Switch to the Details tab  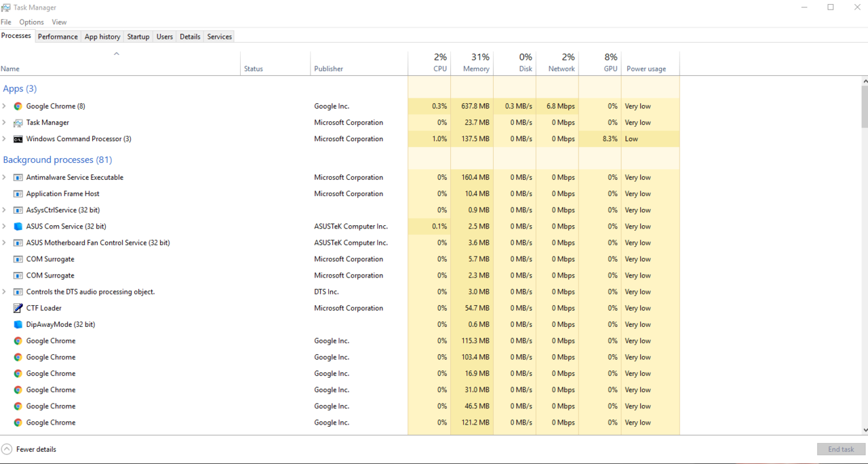pos(190,37)
